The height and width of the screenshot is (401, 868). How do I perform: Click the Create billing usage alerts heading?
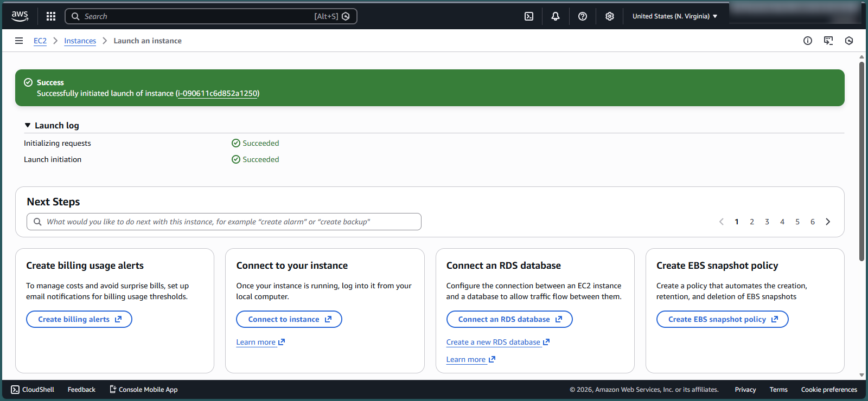coord(85,266)
